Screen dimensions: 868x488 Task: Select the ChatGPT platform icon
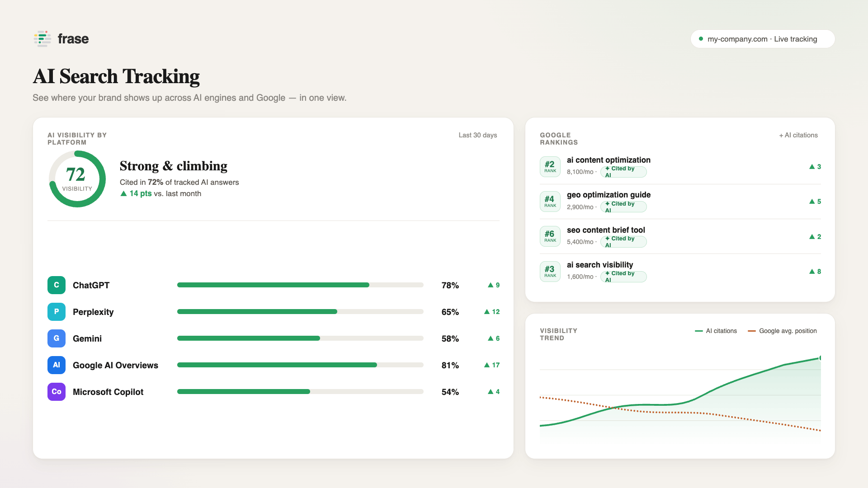57,285
